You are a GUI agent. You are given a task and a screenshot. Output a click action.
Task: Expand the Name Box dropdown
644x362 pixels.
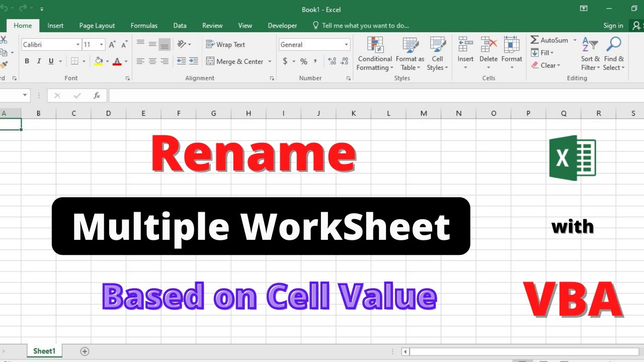point(25,96)
